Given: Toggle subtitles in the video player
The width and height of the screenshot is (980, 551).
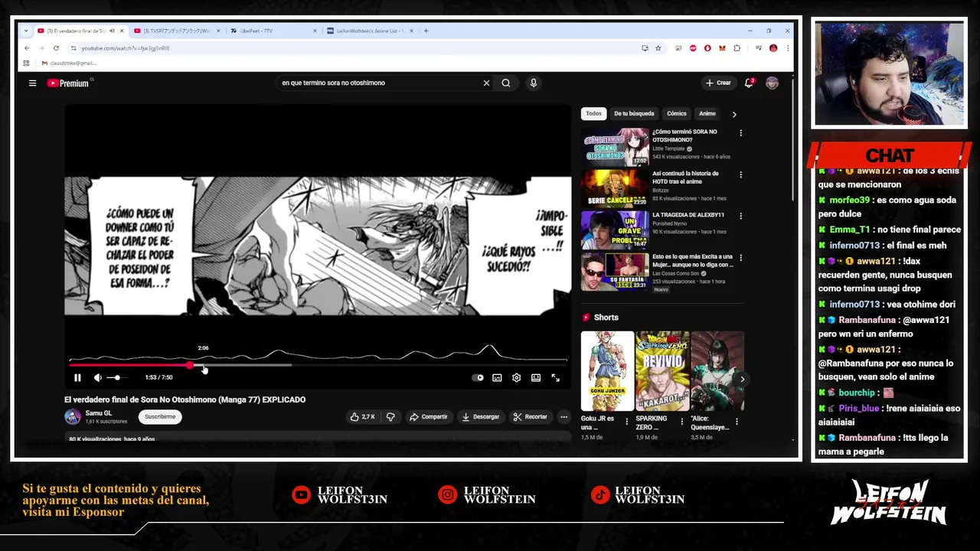Looking at the screenshot, I should pos(497,377).
